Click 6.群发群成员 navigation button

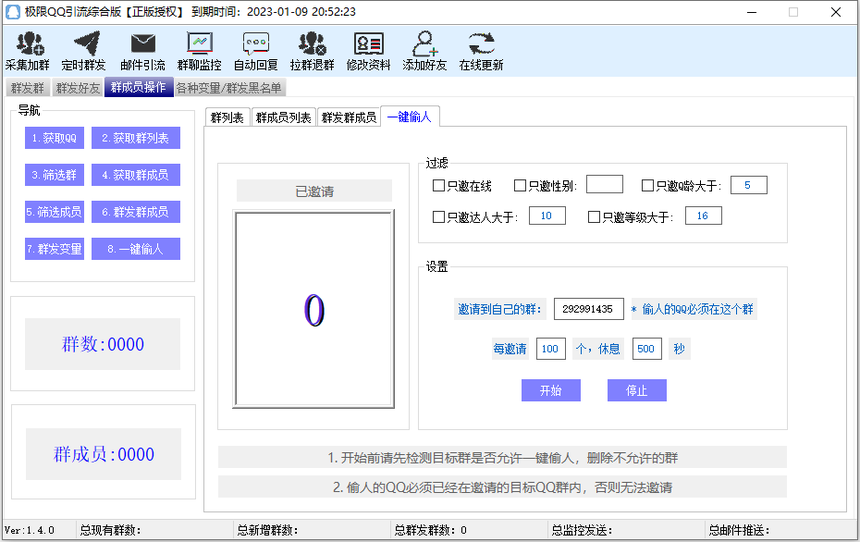(135, 212)
